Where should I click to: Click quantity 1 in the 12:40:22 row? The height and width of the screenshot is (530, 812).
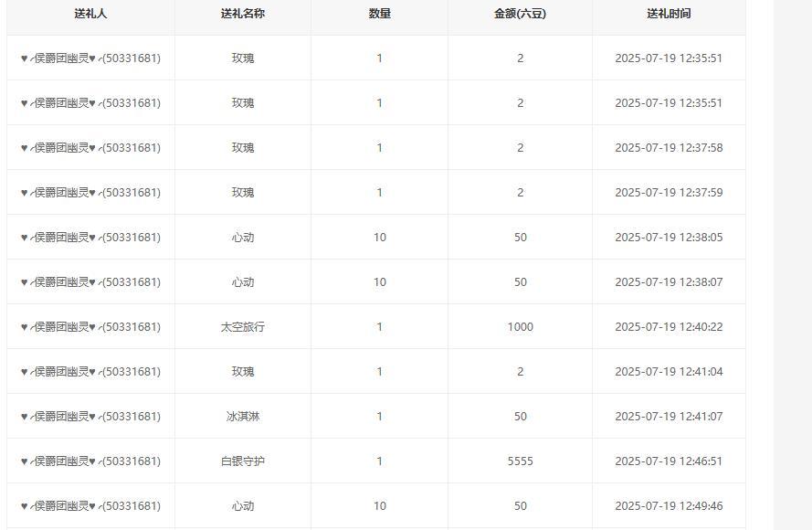point(380,327)
